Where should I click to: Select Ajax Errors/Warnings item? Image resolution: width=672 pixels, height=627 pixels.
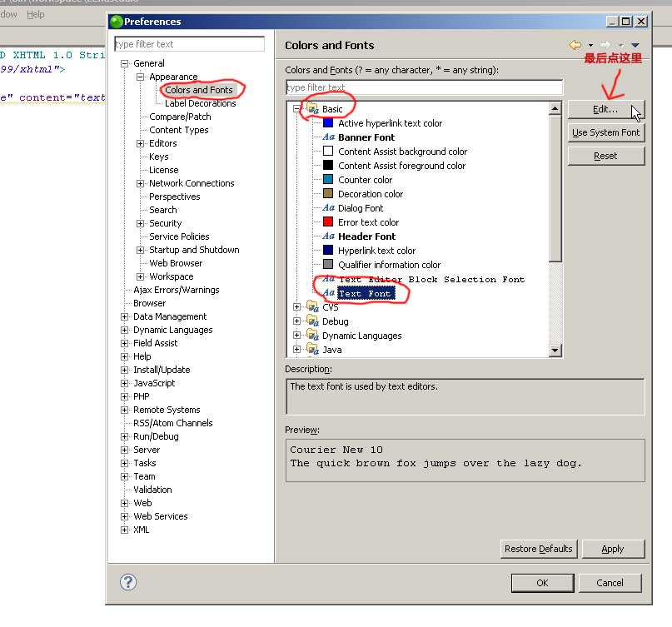point(177,290)
